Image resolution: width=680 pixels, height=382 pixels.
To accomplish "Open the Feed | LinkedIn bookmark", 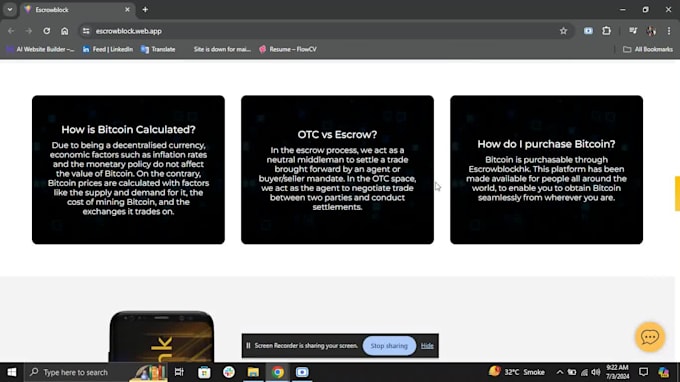I will tap(108, 49).
